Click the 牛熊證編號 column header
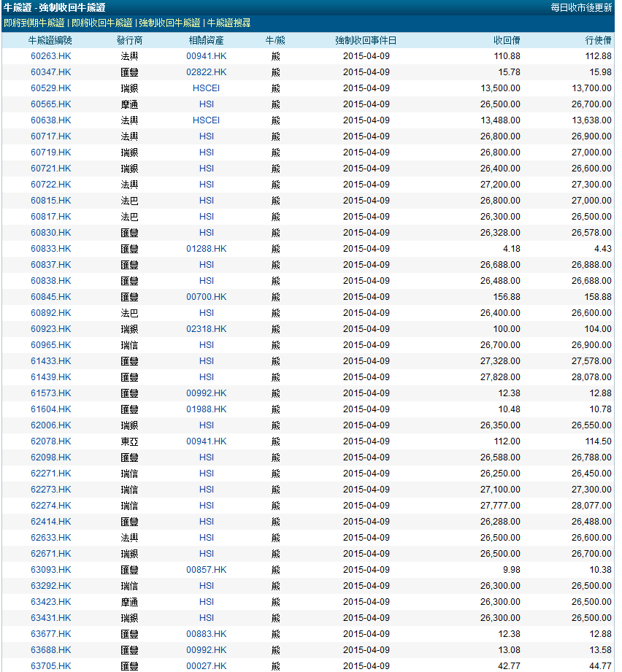 pos(50,40)
